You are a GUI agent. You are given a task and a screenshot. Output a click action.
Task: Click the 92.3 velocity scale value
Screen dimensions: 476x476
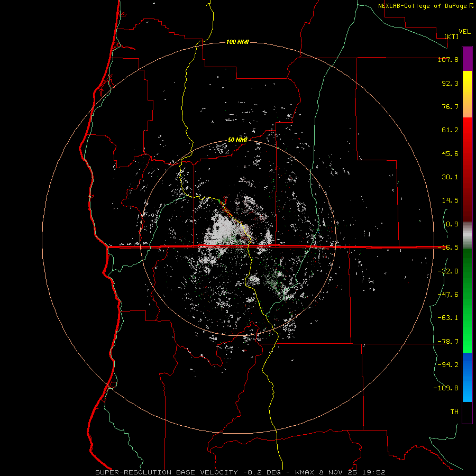point(450,83)
